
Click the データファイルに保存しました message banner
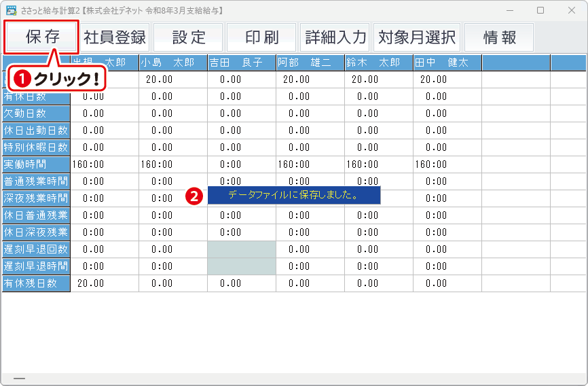click(293, 195)
